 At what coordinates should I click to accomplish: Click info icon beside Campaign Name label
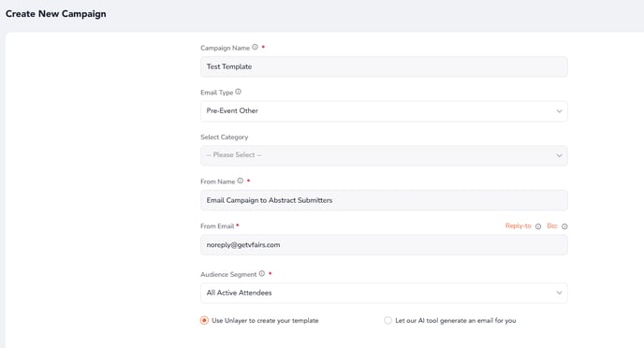point(255,47)
